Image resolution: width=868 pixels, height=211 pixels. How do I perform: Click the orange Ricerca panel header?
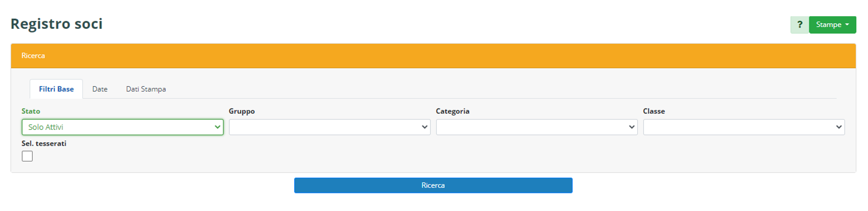tap(433, 56)
